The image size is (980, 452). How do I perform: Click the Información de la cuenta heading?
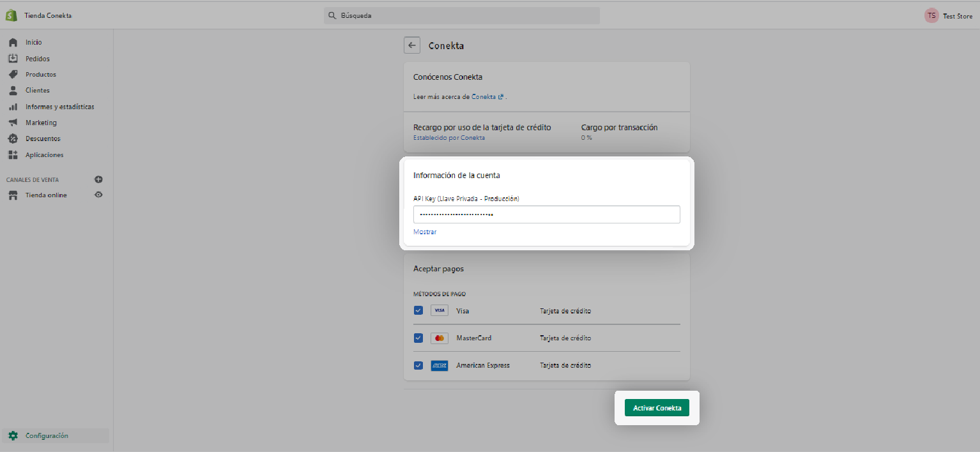point(457,176)
